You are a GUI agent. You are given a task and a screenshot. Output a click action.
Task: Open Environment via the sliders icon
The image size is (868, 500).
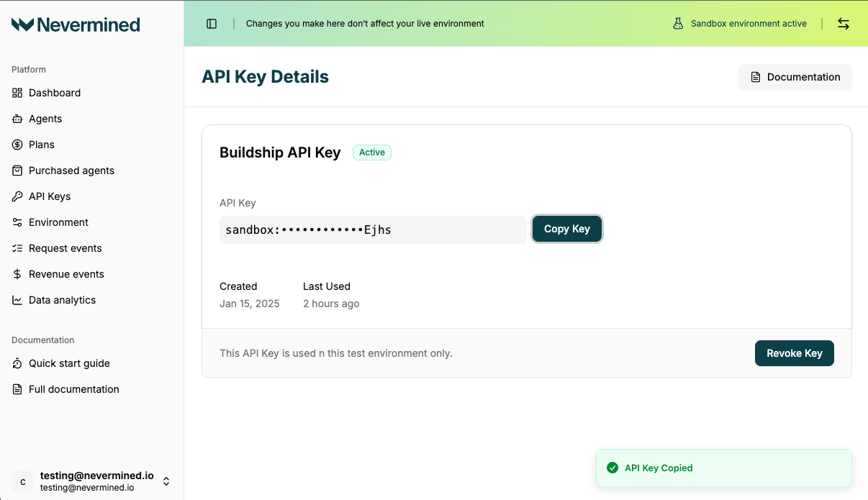point(16,222)
